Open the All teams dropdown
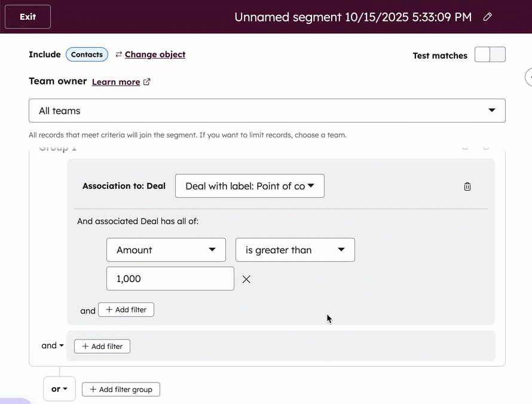 coord(267,111)
